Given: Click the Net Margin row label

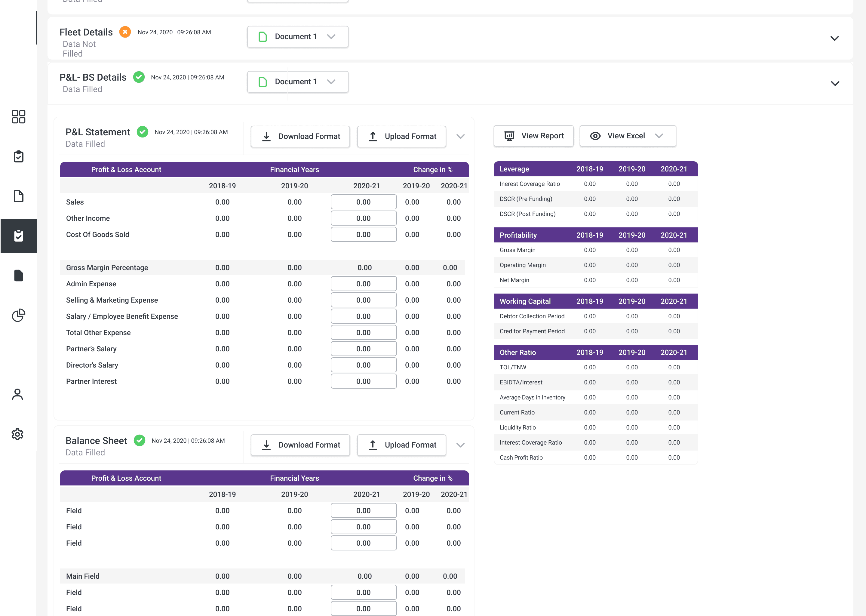Looking at the screenshot, I should pos(514,280).
